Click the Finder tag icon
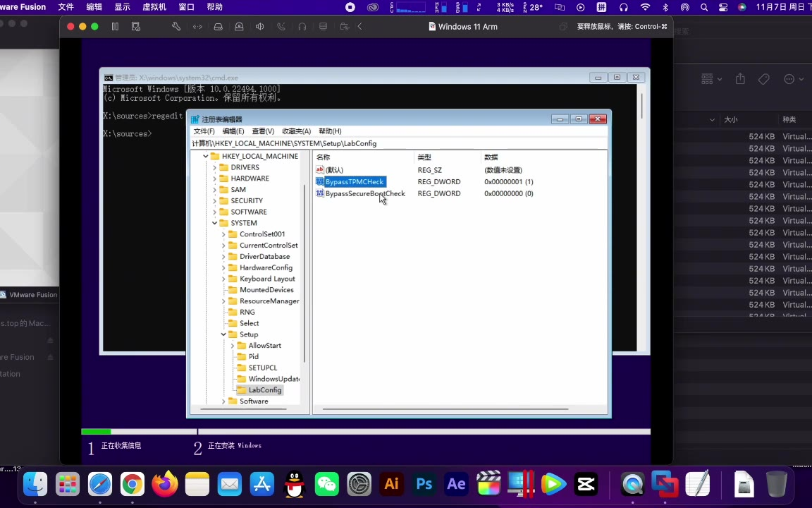This screenshot has width=812, height=508. [x=763, y=79]
